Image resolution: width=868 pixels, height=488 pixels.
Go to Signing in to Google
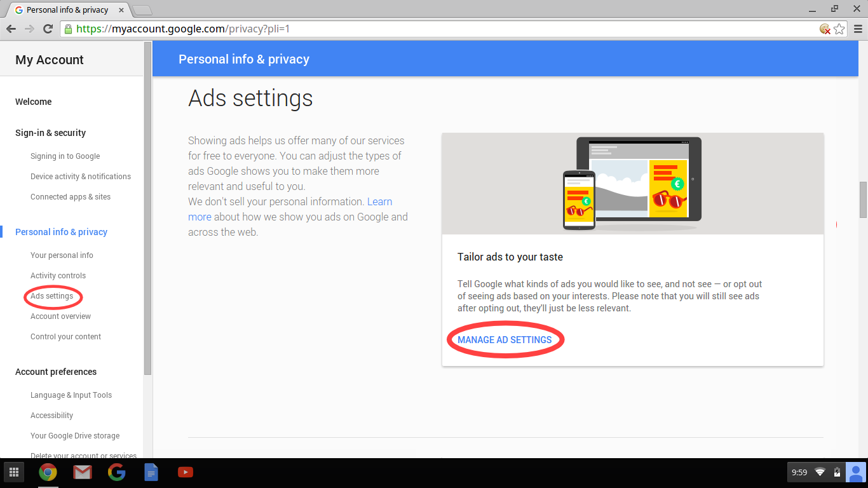[65, 156]
